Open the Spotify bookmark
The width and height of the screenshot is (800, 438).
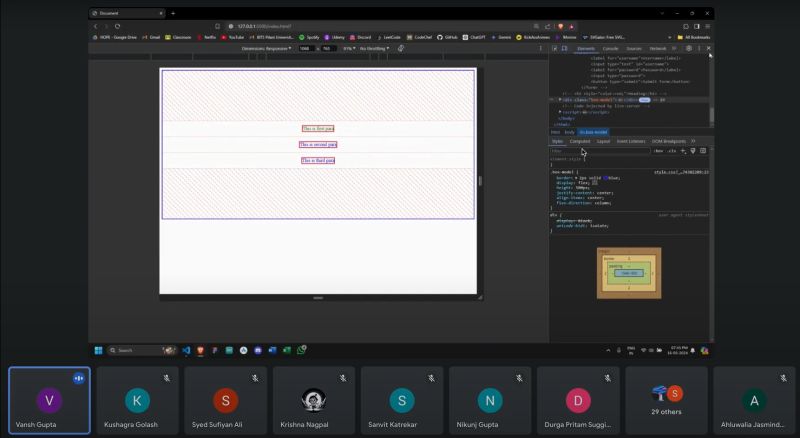coord(309,37)
